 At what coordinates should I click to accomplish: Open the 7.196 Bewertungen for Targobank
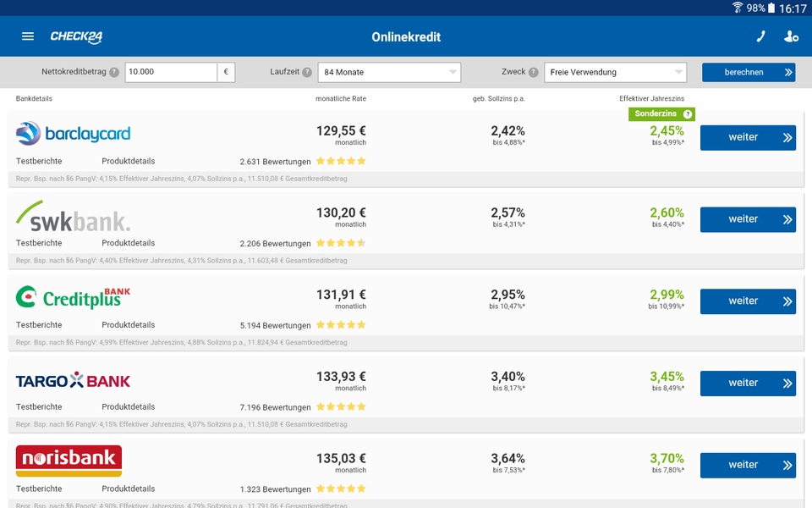[275, 407]
